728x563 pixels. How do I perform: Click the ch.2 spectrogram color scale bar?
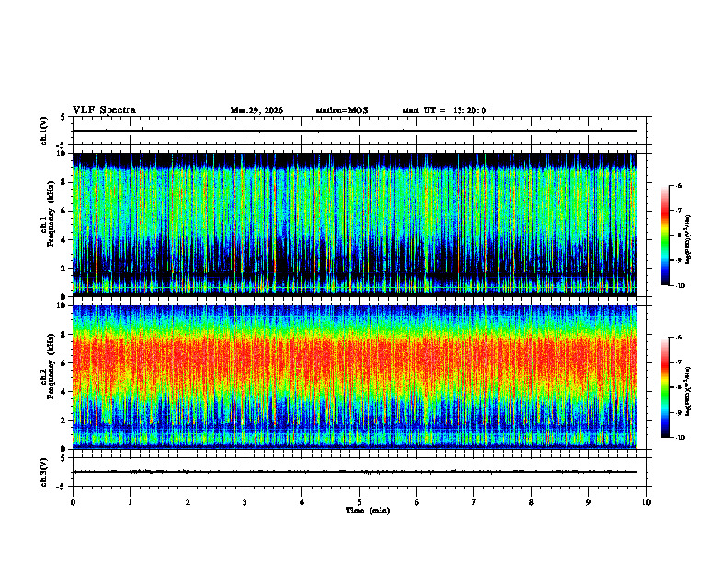tap(665, 387)
